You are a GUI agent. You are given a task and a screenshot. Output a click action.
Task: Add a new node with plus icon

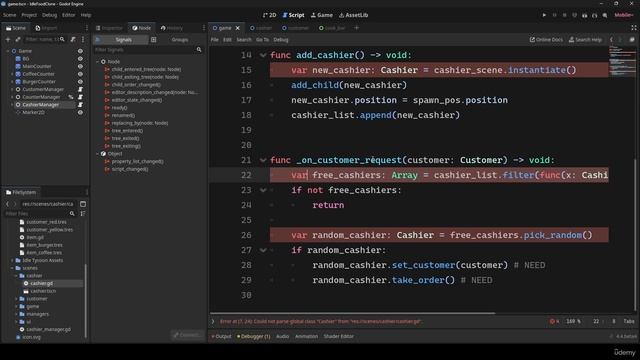(8, 39)
